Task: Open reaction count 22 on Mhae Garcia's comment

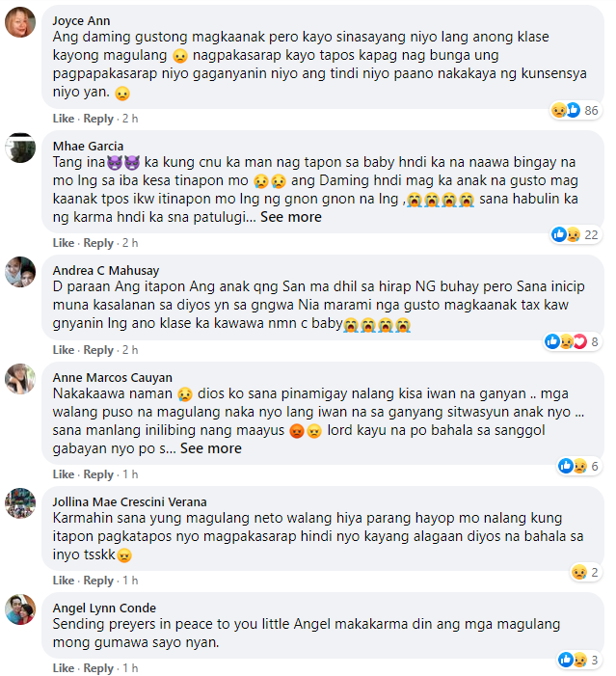Action: 576,234
